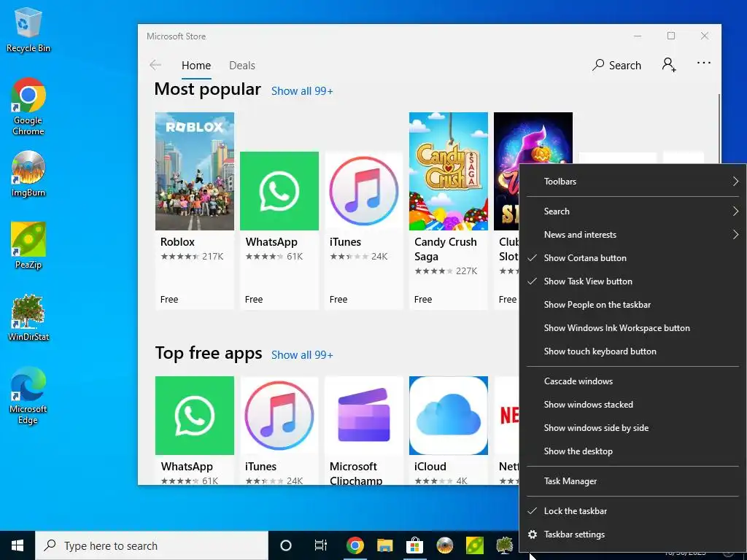Enable Show touch keyboard button
This screenshot has height=560, width=747.
pos(632,351)
